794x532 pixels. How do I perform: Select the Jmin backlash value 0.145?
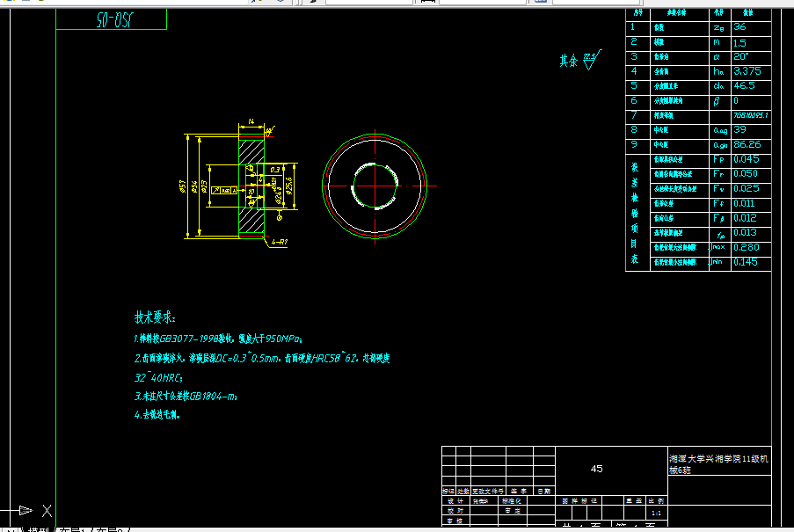[x=746, y=262]
